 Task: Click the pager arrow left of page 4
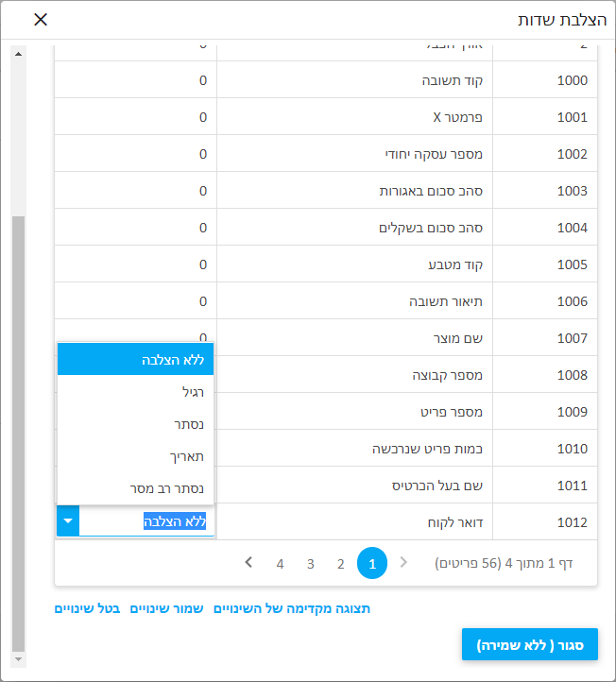pyautogui.click(x=248, y=563)
